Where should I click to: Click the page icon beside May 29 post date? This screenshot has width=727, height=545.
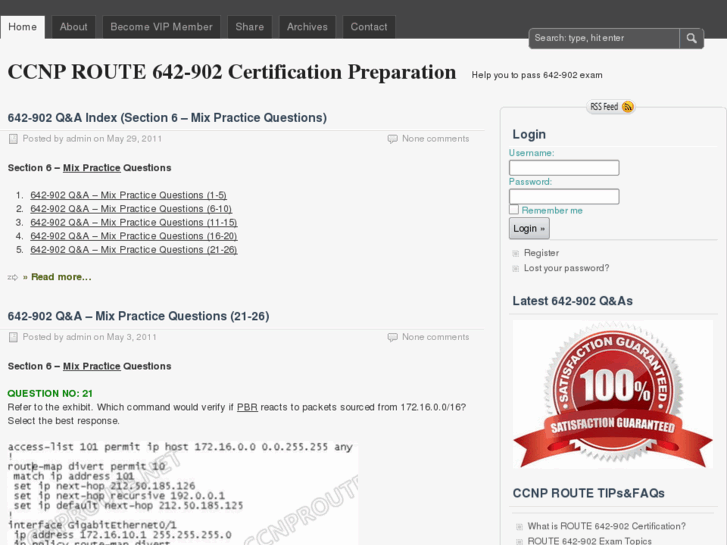coord(13,139)
